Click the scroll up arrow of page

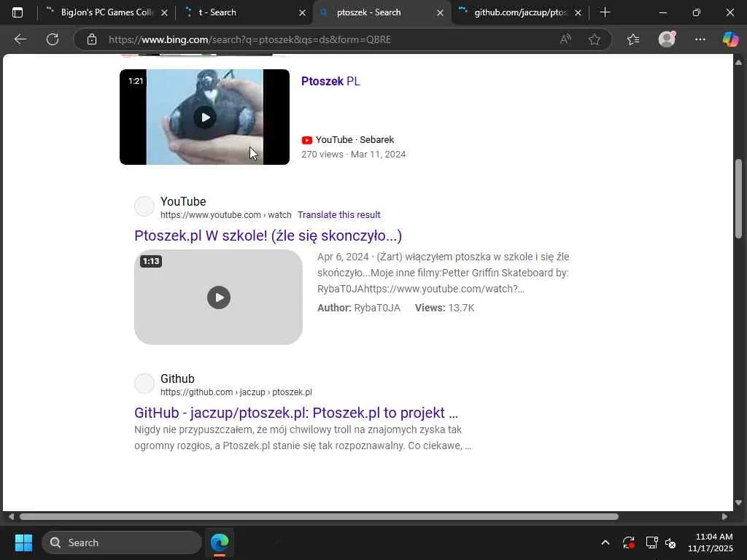pos(738,63)
